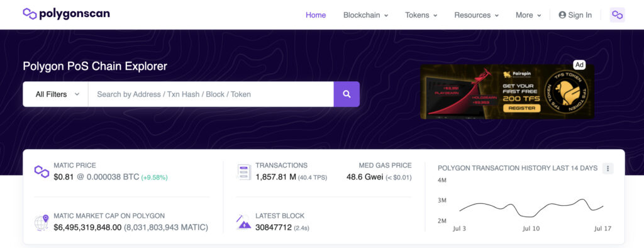This screenshot has height=248, width=644.
Task: Click the Register button in ad
Action: click(x=521, y=108)
